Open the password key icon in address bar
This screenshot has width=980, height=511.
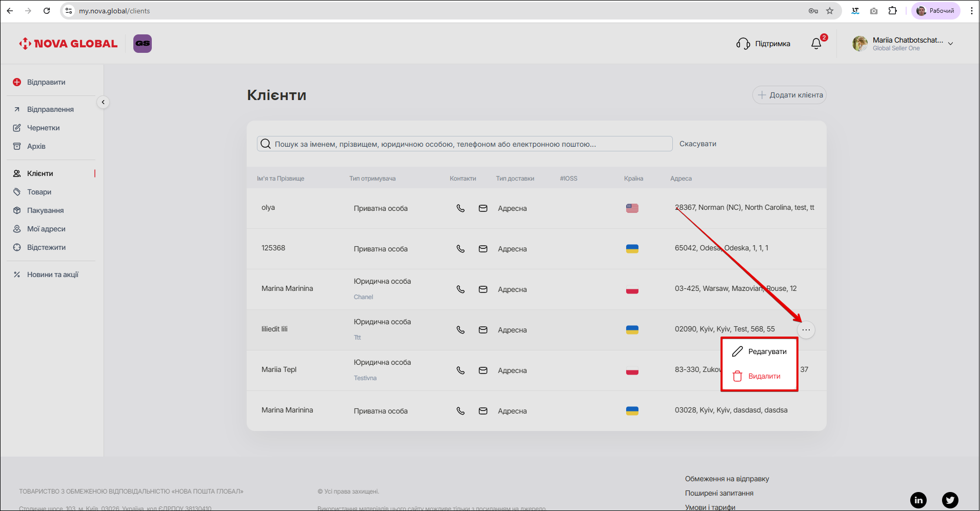click(x=813, y=11)
